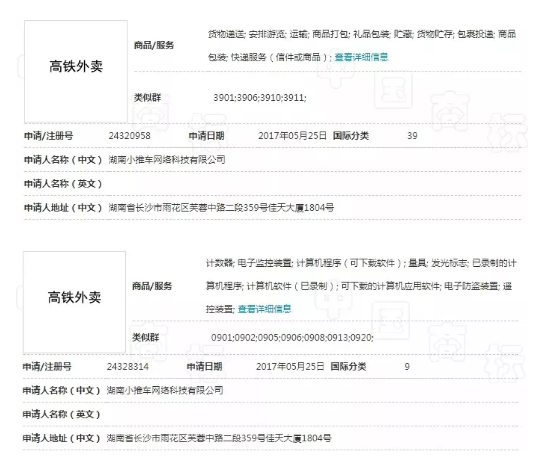Click 国际分类 label in the first record

tap(351, 136)
